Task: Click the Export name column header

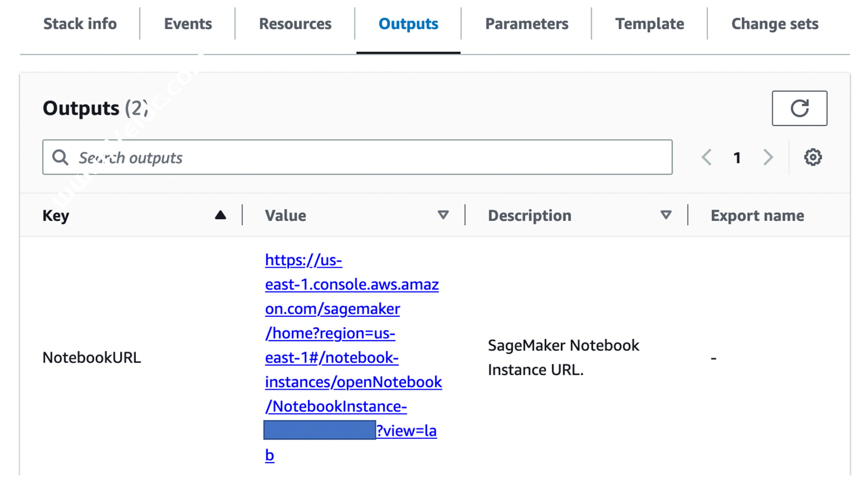Action: [x=757, y=215]
